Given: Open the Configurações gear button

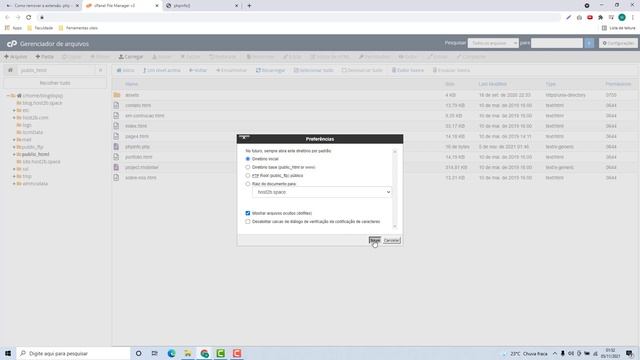Looking at the screenshot, I should tap(618, 43).
